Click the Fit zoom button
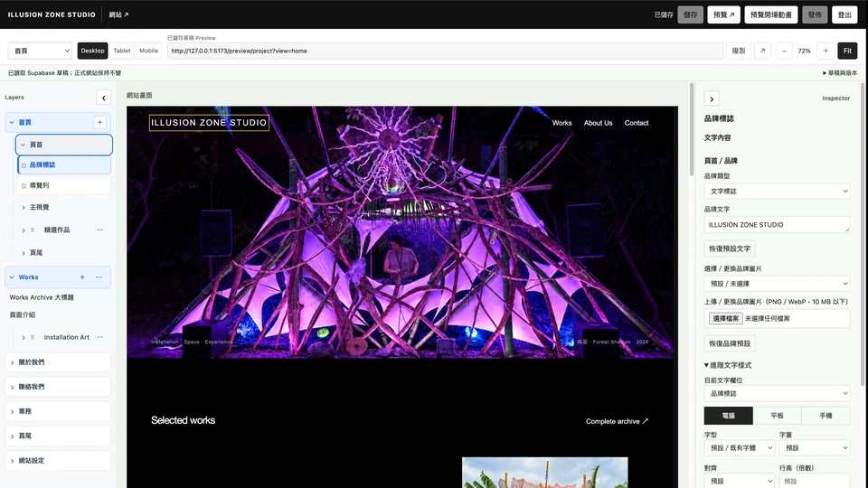868x488 pixels. [847, 51]
